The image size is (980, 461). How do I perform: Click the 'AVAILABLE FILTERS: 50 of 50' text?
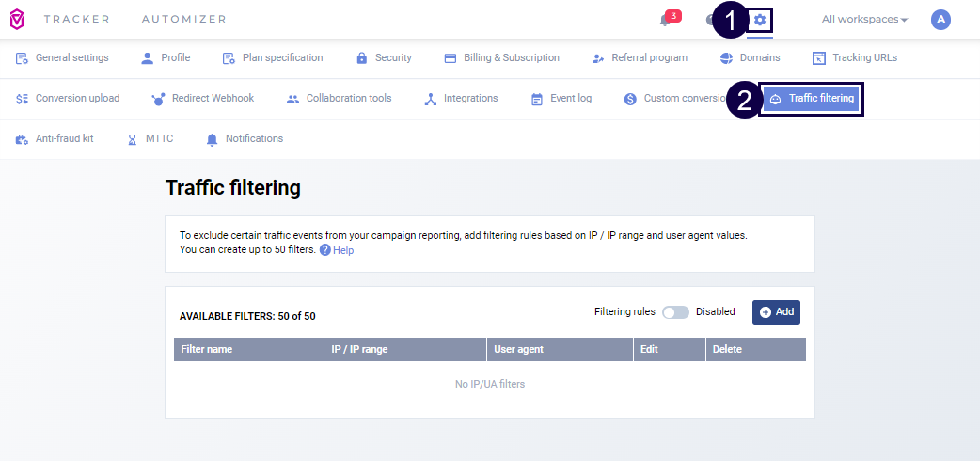pos(247,316)
